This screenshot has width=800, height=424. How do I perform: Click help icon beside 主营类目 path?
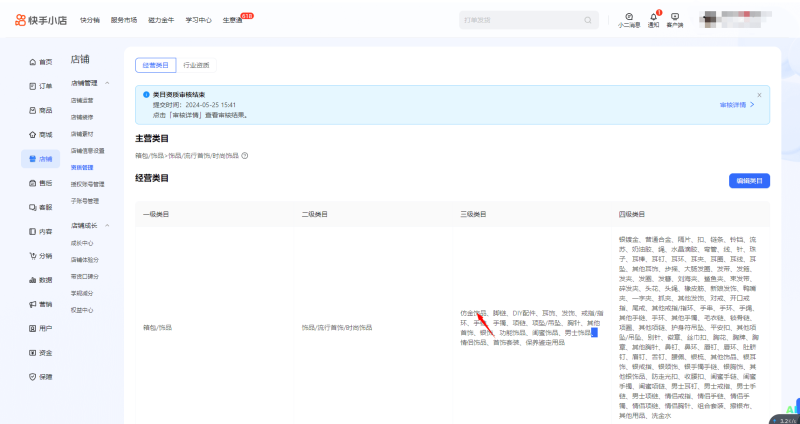tap(245, 155)
